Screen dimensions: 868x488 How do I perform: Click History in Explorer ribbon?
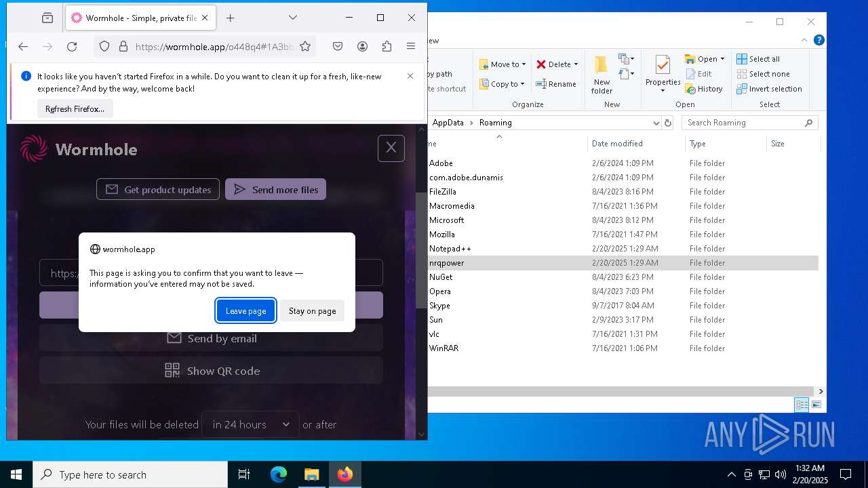[704, 89]
